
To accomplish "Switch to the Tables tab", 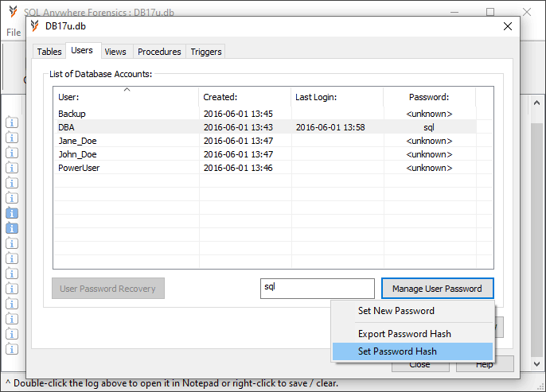I will tap(49, 52).
